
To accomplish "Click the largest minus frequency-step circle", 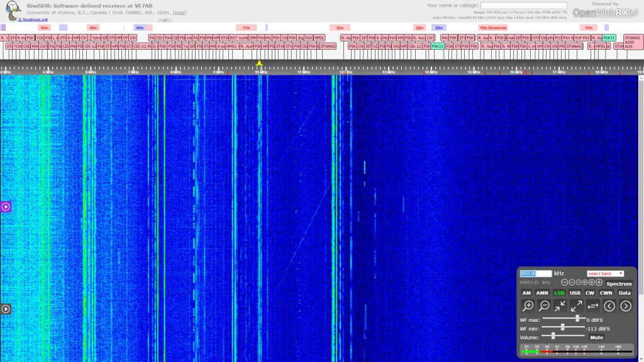I will tap(565, 282).
